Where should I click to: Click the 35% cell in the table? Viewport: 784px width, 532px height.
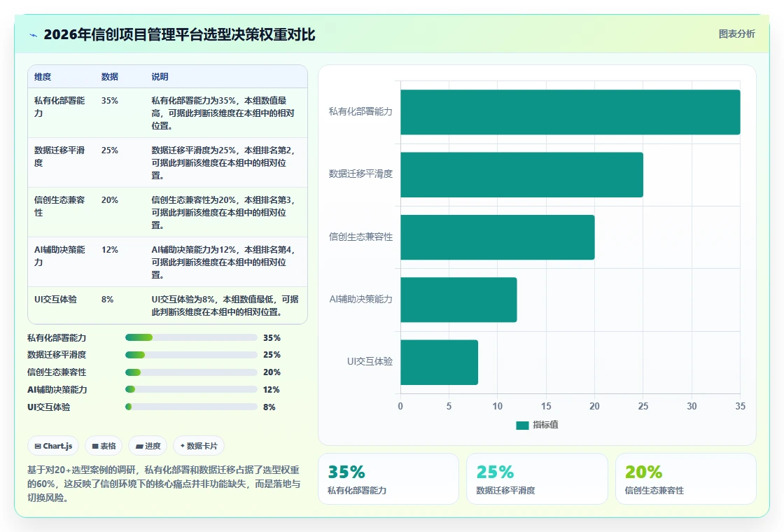(109, 101)
